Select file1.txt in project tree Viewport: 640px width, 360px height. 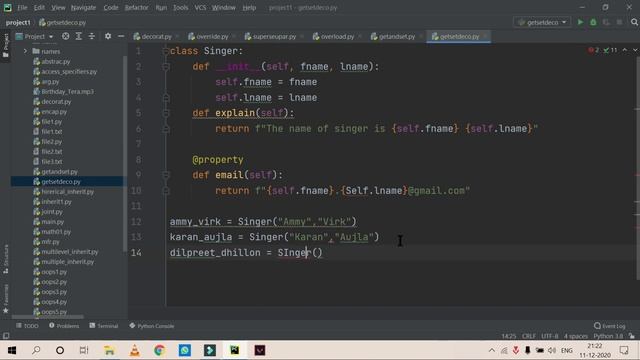52,131
